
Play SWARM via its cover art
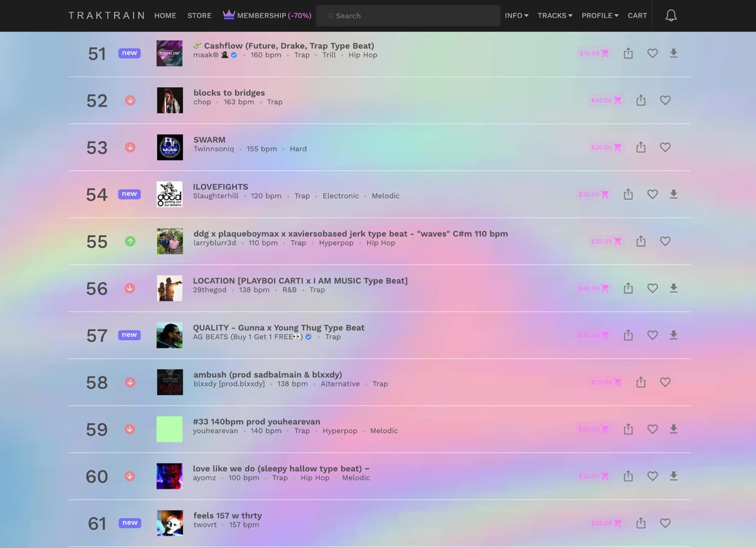170,147
